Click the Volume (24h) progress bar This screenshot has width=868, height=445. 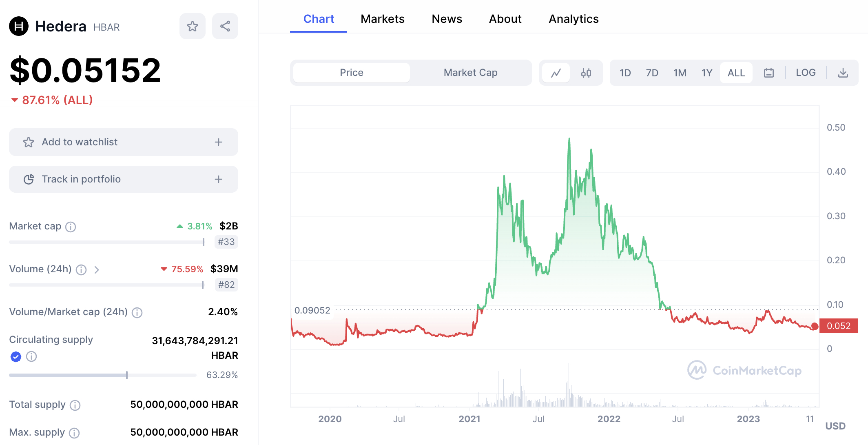[106, 285]
